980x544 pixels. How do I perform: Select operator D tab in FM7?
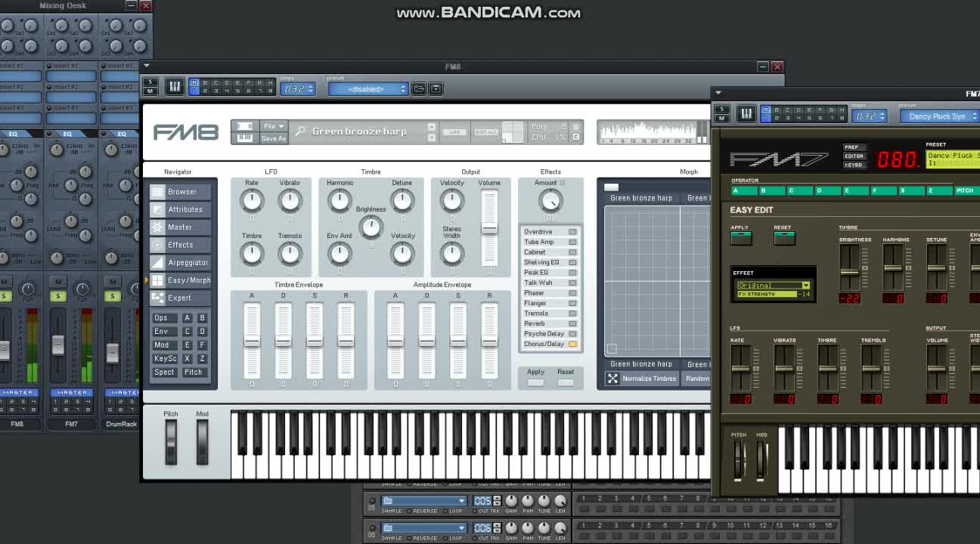click(828, 190)
